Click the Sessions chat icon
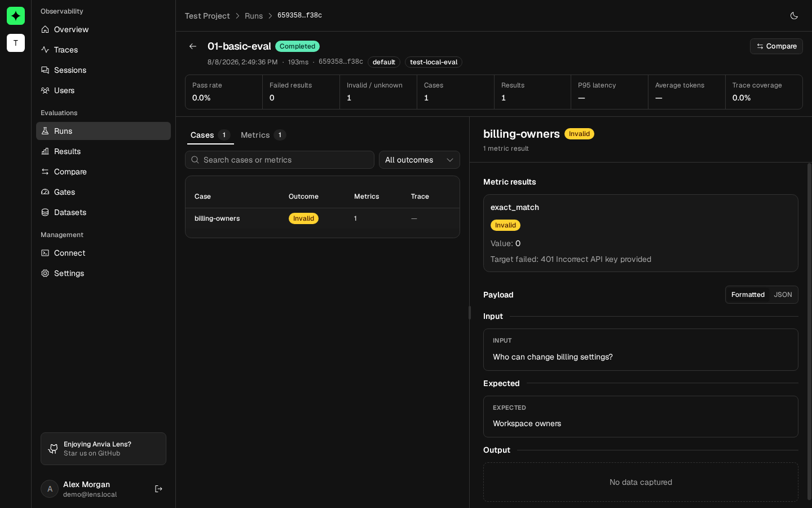812x508 pixels. 45,70
